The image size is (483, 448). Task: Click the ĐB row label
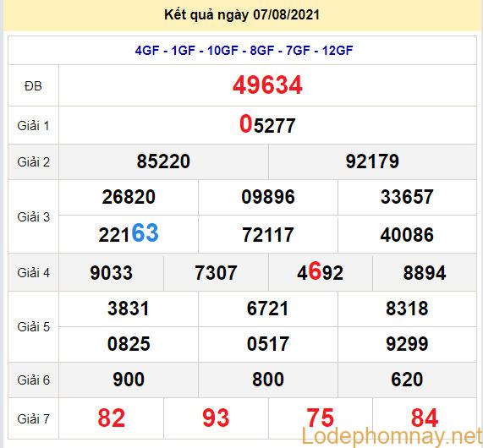click(33, 86)
